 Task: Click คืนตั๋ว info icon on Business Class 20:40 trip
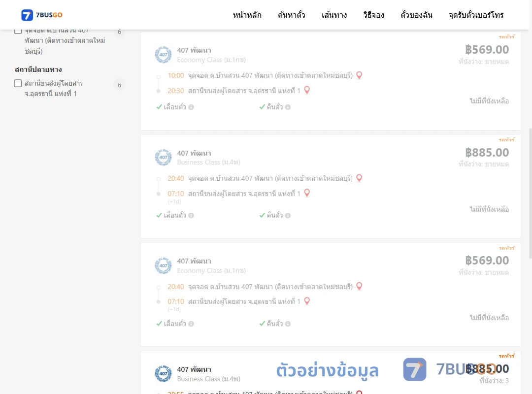[288, 216]
